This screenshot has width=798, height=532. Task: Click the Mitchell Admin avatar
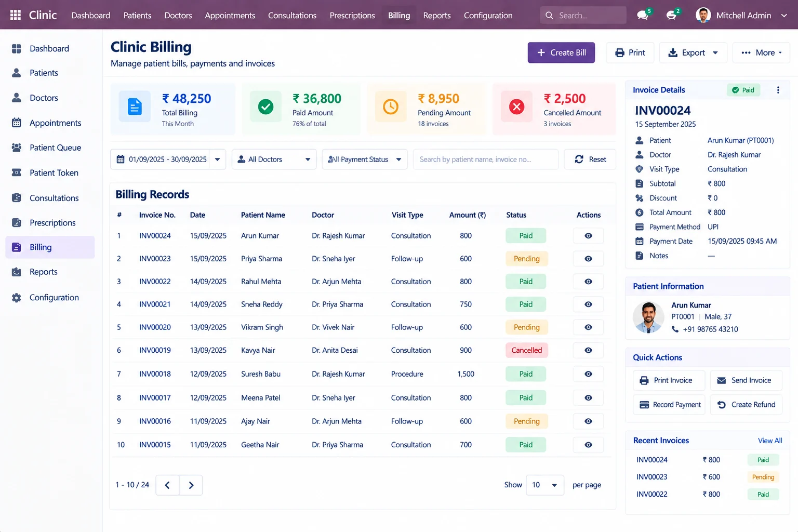click(703, 15)
